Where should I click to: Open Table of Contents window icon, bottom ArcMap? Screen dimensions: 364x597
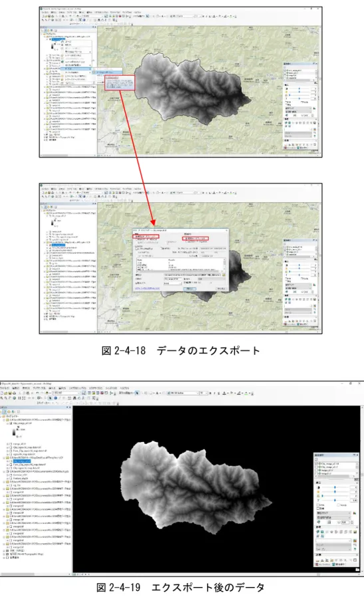[x=89, y=393]
